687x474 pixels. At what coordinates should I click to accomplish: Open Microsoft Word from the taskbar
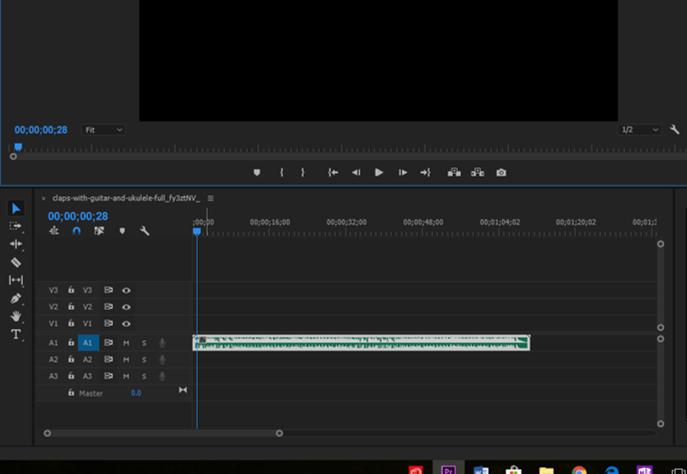(x=480, y=468)
